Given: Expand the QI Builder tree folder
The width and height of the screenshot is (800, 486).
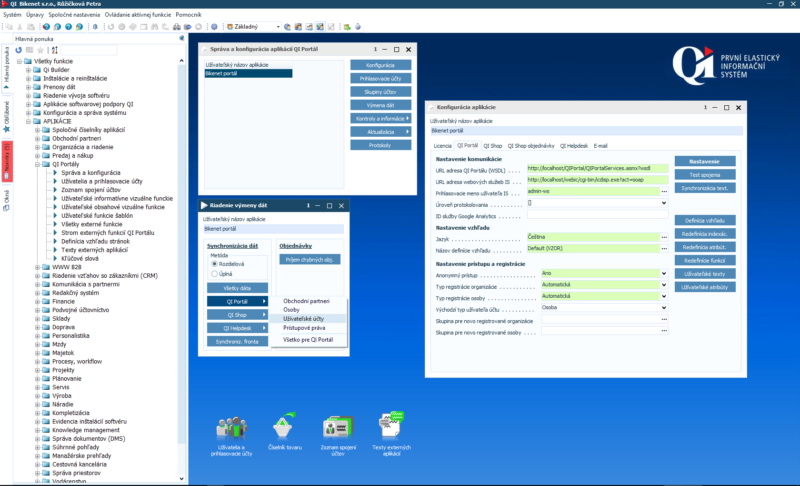Looking at the screenshot, I should tap(29, 70).
